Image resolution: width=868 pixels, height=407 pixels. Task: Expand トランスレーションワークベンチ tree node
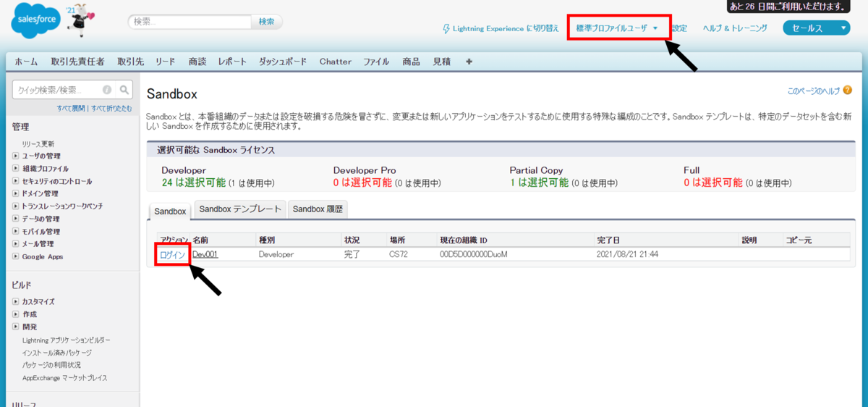point(16,206)
